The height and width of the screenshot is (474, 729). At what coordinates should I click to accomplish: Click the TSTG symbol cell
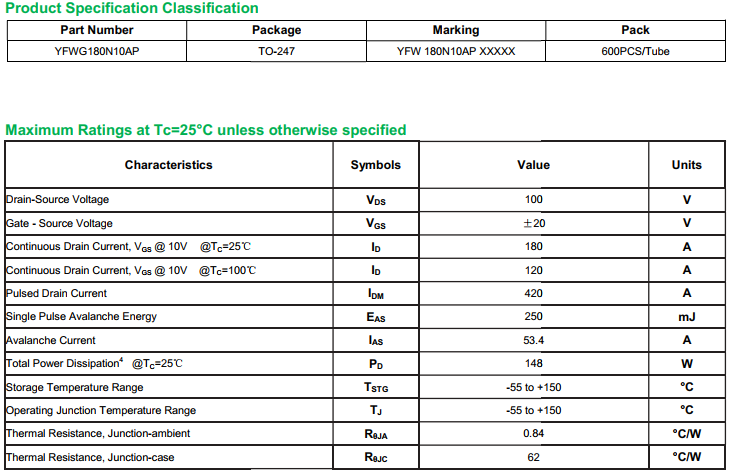pyautogui.click(x=375, y=387)
